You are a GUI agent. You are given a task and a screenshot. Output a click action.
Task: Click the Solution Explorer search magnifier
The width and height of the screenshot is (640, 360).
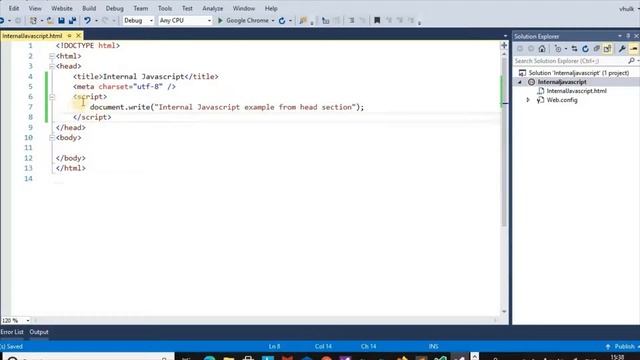pyautogui.click(x=631, y=61)
